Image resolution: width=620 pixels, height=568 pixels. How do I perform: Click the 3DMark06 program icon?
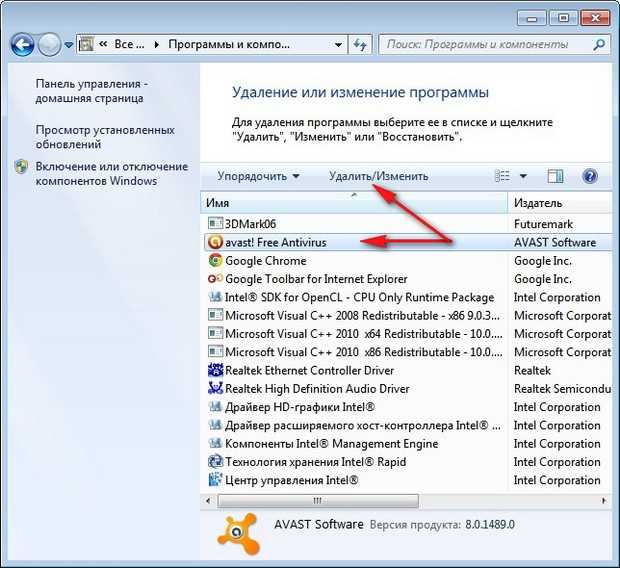215,223
